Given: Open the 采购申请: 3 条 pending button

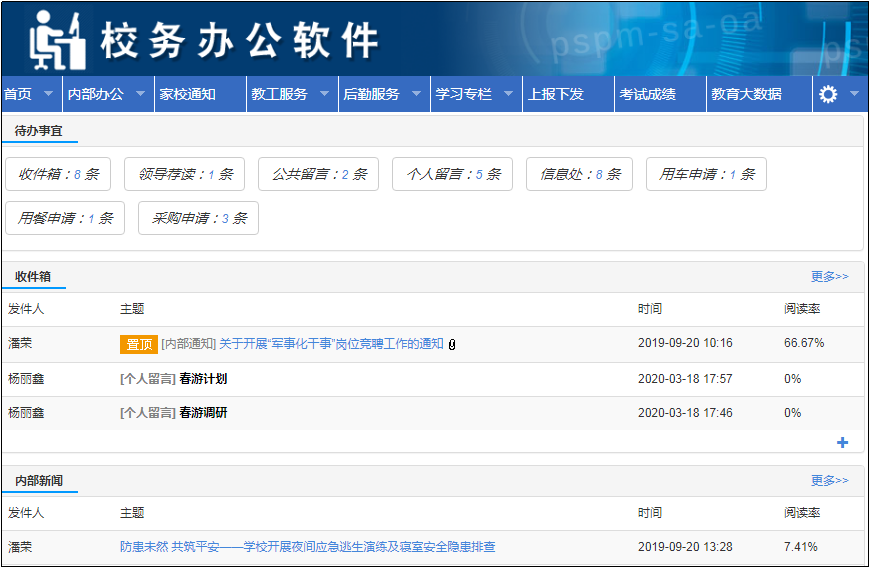Looking at the screenshot, I should tap(198, 218).
